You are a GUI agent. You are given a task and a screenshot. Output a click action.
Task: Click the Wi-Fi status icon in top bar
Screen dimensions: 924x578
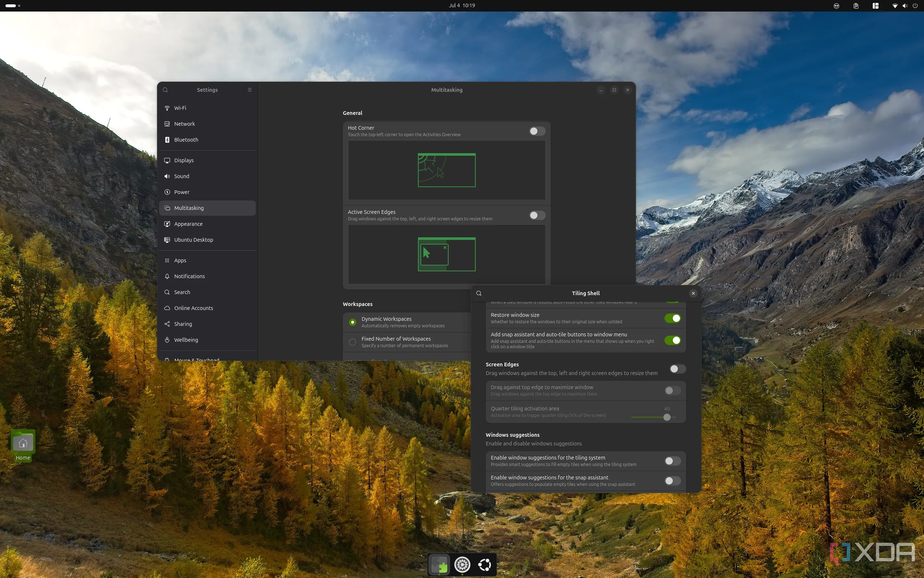pyautogui.click(x=895, y=5)
